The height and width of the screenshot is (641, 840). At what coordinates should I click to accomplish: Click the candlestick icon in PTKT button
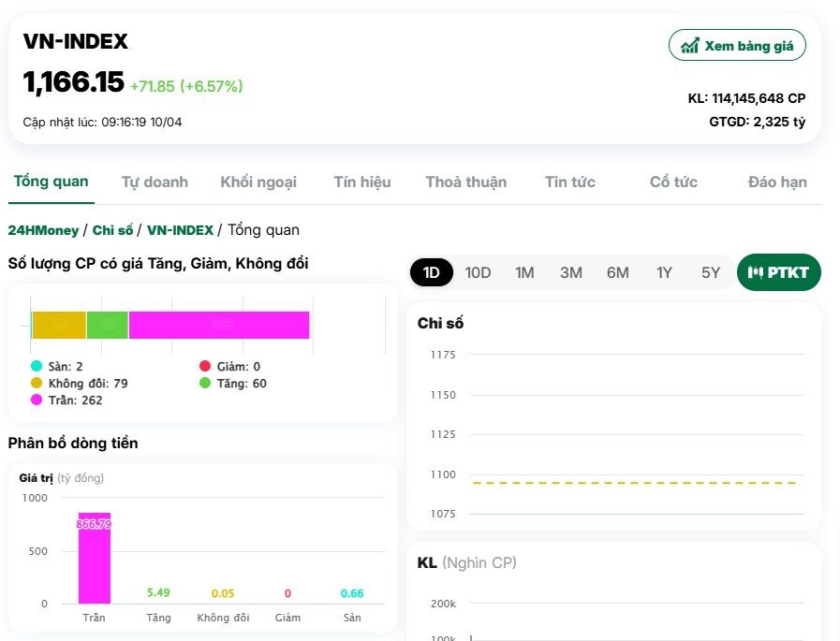tap(756, 272)
